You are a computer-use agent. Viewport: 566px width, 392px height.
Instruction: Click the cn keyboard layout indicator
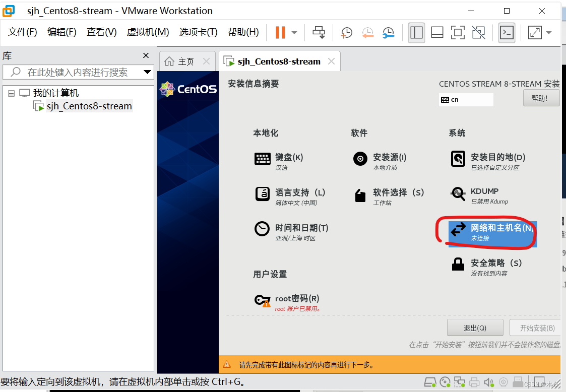tap(466, 100)
